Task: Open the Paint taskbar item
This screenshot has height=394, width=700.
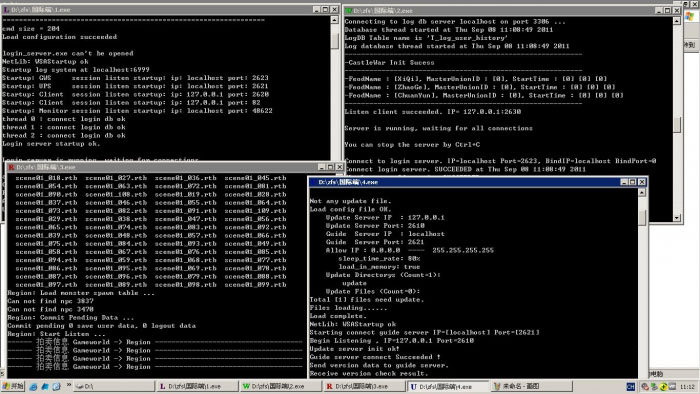Action: (x=531, y=386)
